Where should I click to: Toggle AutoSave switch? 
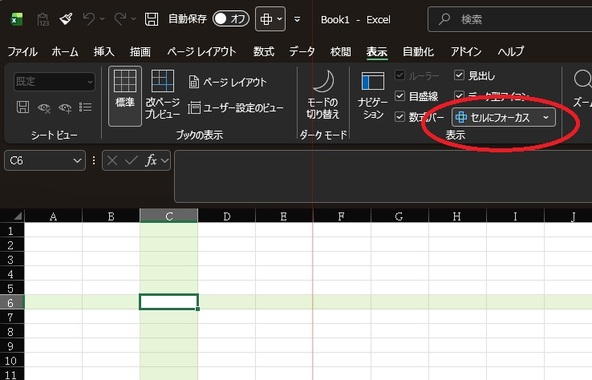(231, 19)
